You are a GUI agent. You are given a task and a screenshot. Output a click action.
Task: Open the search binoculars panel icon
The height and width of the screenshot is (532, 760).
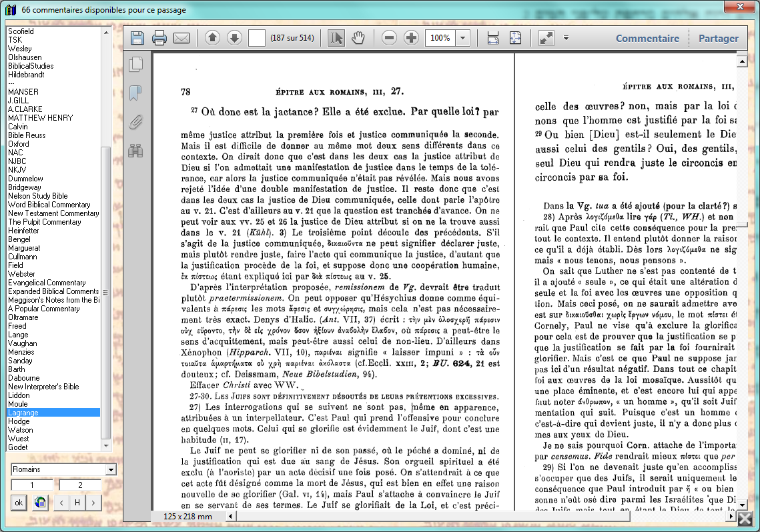click(x=135, y=151)
